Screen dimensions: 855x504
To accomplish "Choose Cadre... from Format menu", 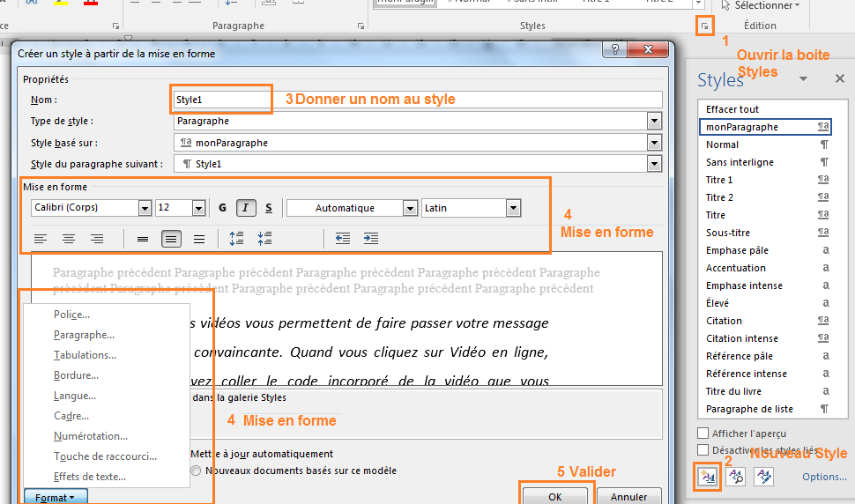I will 71,416.
